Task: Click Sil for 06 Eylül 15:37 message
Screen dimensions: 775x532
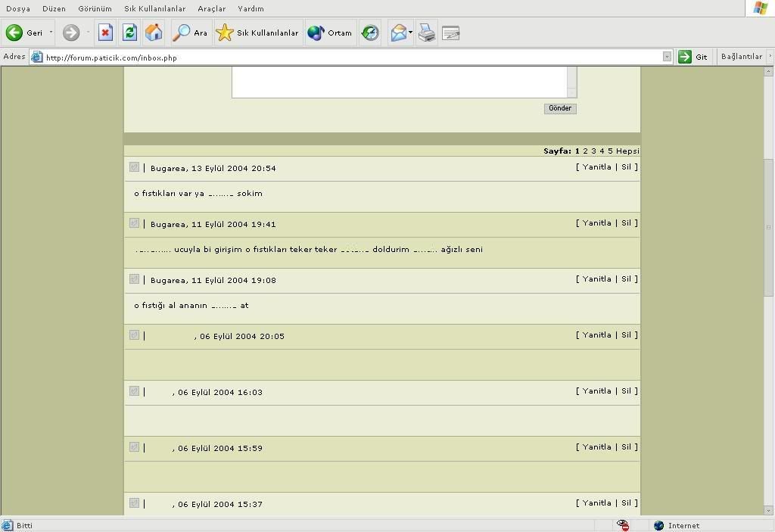Action: point(626,502)
